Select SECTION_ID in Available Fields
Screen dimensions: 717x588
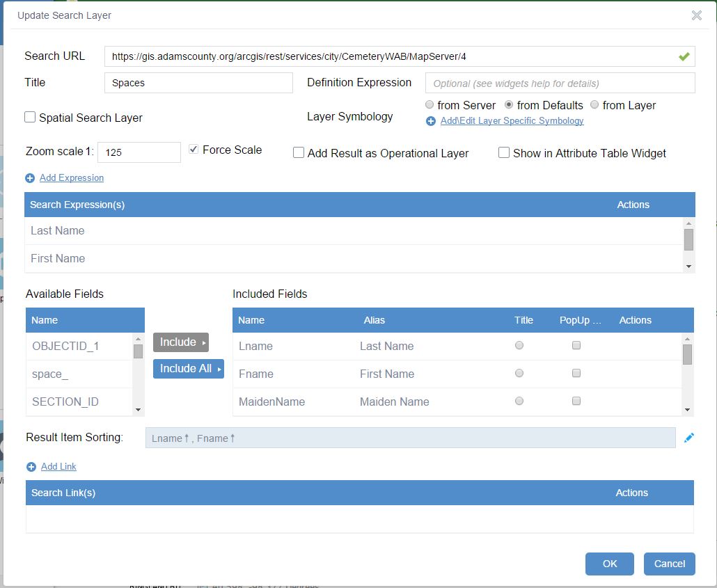79,402
